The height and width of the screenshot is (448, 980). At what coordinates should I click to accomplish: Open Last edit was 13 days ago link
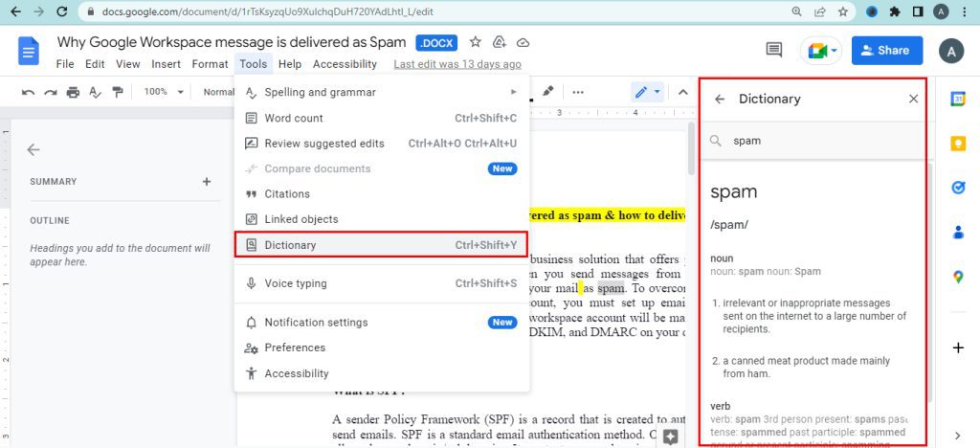(457, 64)
